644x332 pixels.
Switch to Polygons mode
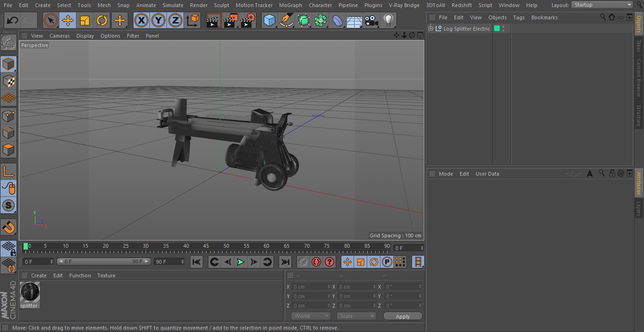8,150
